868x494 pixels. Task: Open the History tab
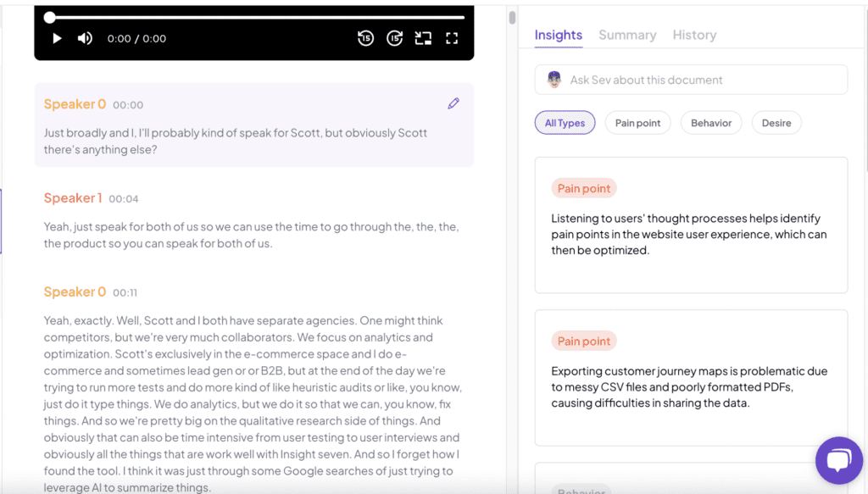pos(694,35)
